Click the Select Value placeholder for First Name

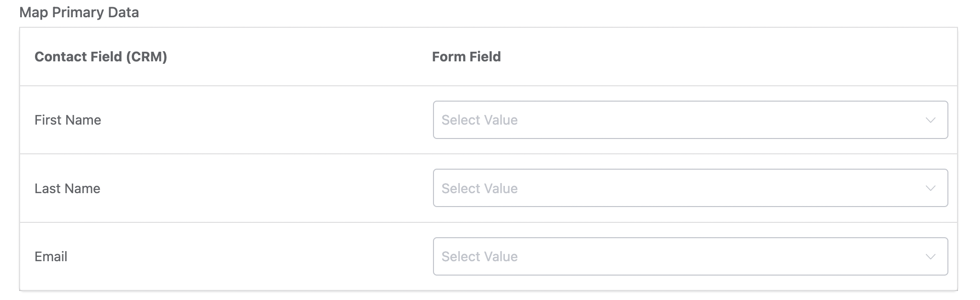(x=479, y=120)
